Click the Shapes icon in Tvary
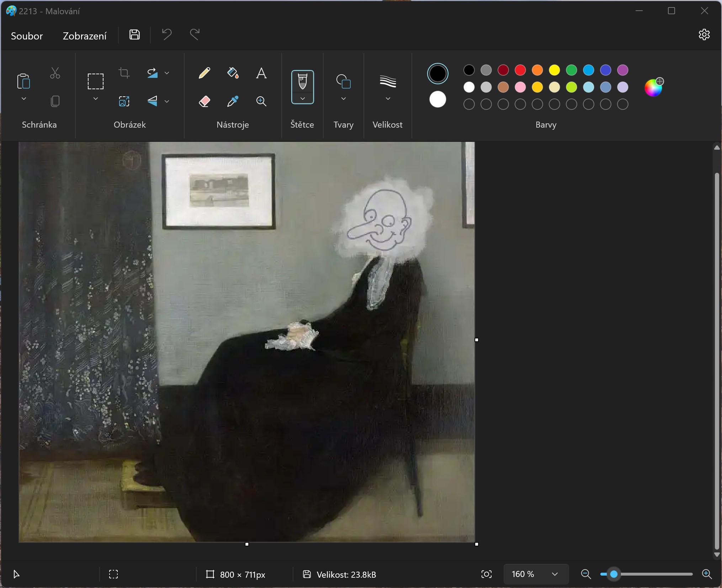Viewport: 722px width, 588px height. click(x=344, y=81)
